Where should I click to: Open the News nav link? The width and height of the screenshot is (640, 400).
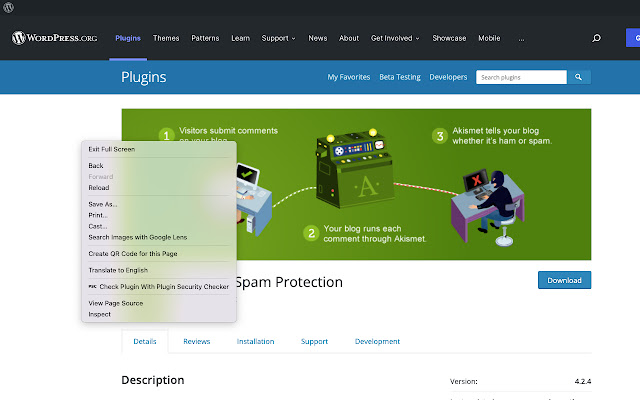point(318,38)
